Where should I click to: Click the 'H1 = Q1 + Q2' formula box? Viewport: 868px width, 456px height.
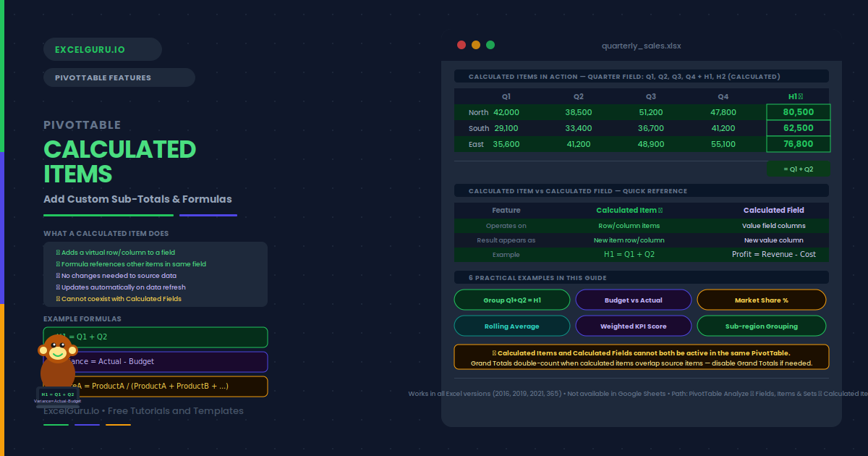pyautogui.click(x=156, y=337)
